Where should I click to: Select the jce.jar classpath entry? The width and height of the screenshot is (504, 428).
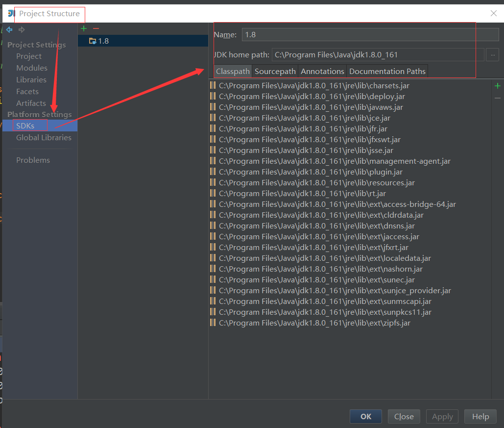(304, 118)
